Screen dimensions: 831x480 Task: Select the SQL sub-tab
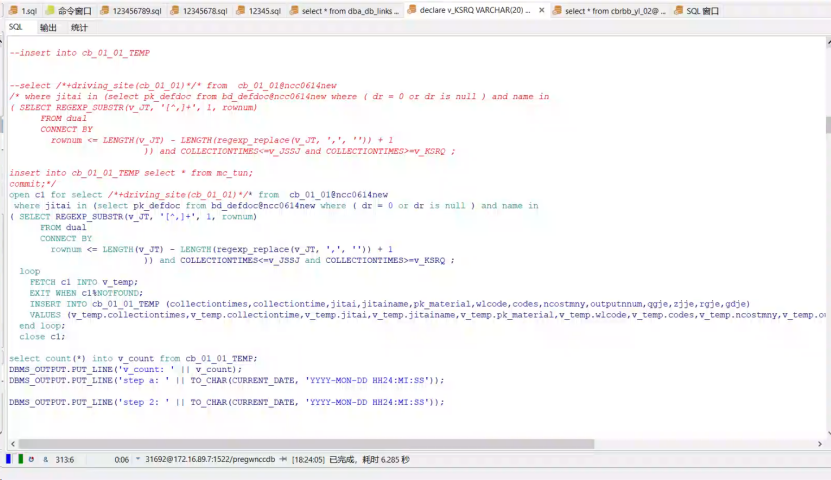[16, 27]
